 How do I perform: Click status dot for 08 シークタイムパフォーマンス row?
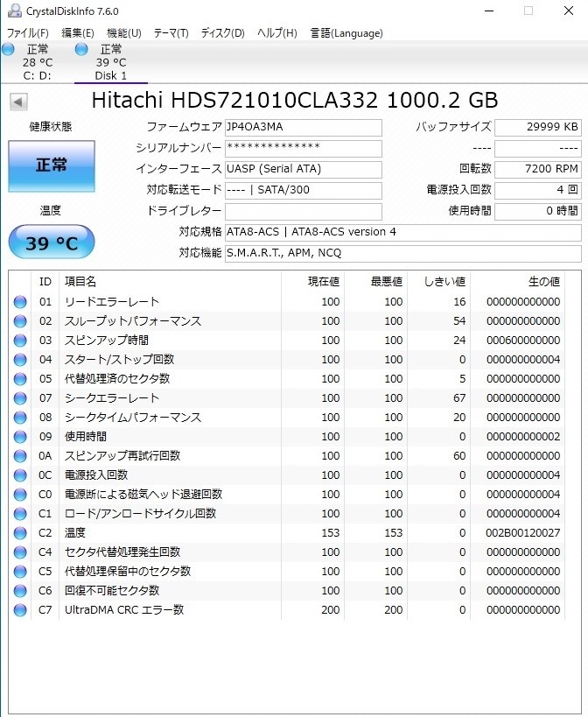tap(20, 417)
